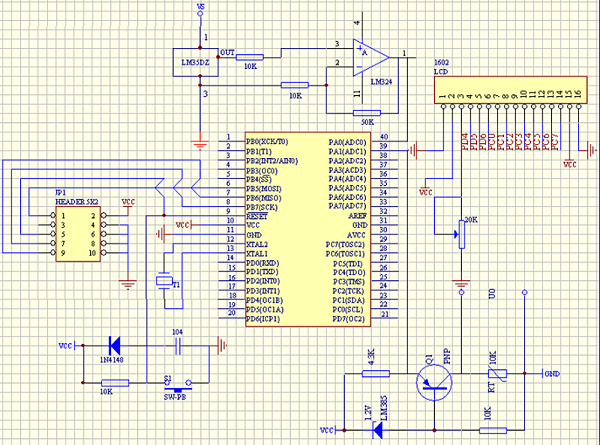
Task: Select the 104 capacitor symbol
Action: 178,346
